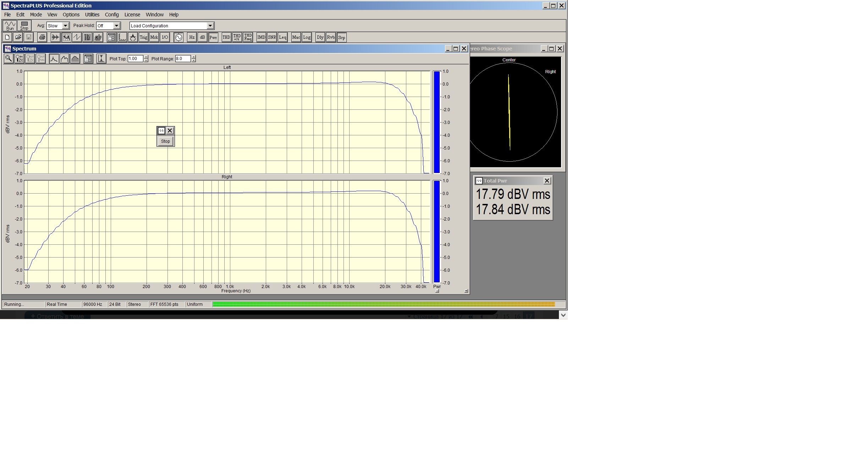The width and height of the screenshot is (868, 471).
Task: Select the zoom magnifier in Spectrum toolbar
Action: [x=9, y=59]
